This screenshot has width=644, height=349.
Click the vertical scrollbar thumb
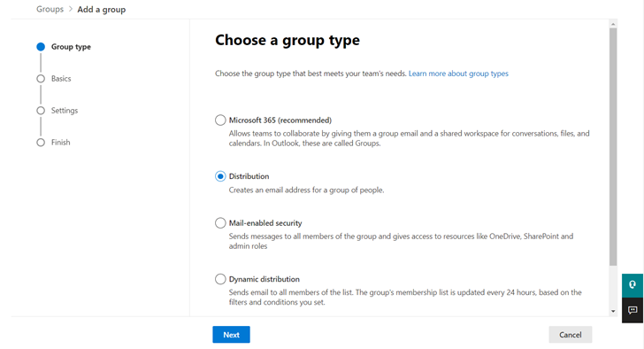click(x=613, y=147)
